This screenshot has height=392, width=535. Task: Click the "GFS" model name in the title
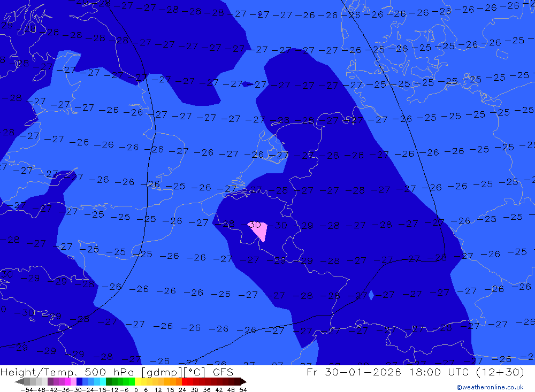[x=223, y=372]
